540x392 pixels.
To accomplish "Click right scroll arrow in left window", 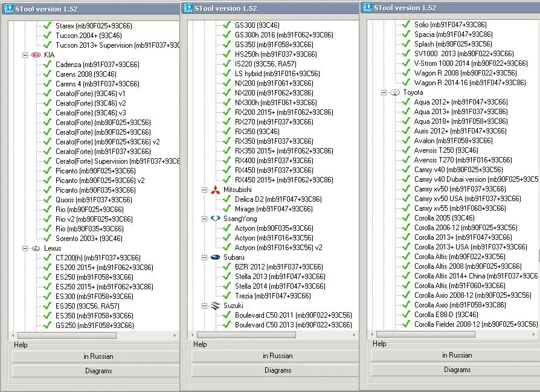I will tap(175, 335).
